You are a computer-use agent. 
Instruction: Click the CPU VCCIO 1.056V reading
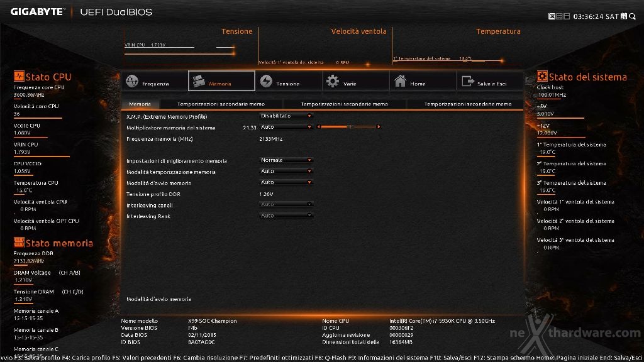point(22,171)
